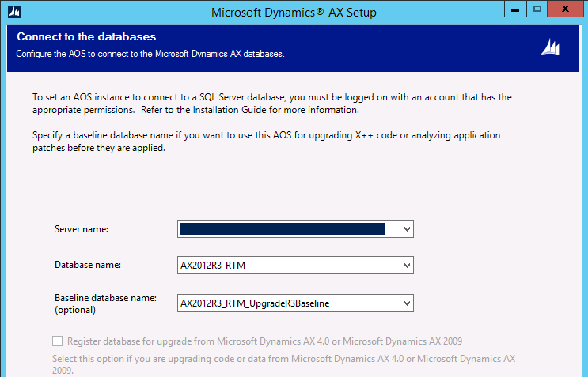This screenshot has width=588, height=377.
Task: Click the 'Connect to the databases' heading
Action: click(86, 37)
